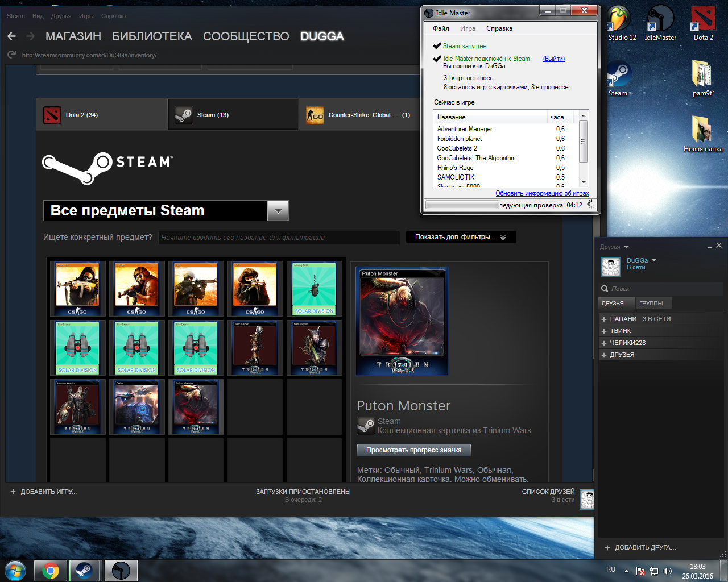The width and height of the screenshot is (728, 582).
Task: Click the avatar beside СПИСОК ДРУЗЕЙ
Action: tap(587, 500)
